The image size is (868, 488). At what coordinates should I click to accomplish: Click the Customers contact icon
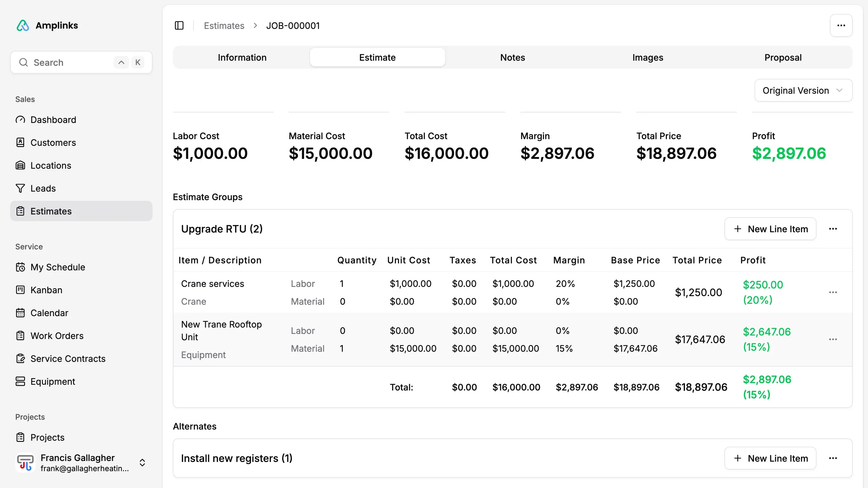click(x=20, y=143)
